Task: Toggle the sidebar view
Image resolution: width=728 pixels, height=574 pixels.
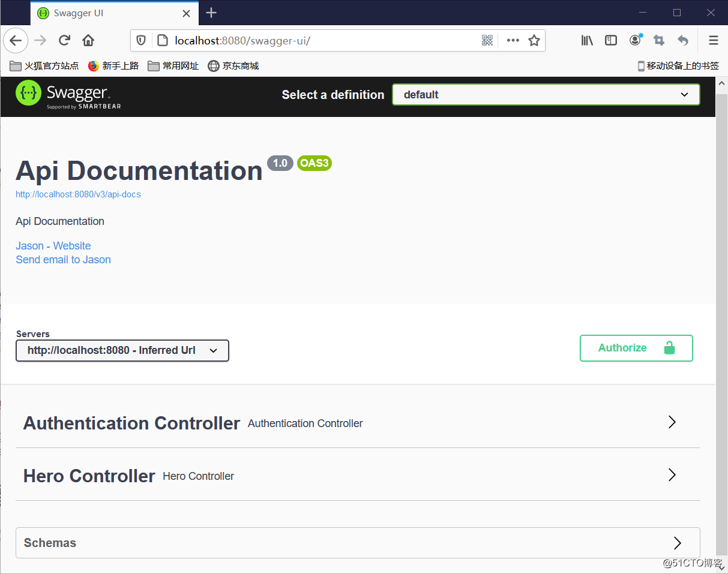Action: [x=611, y=40]
